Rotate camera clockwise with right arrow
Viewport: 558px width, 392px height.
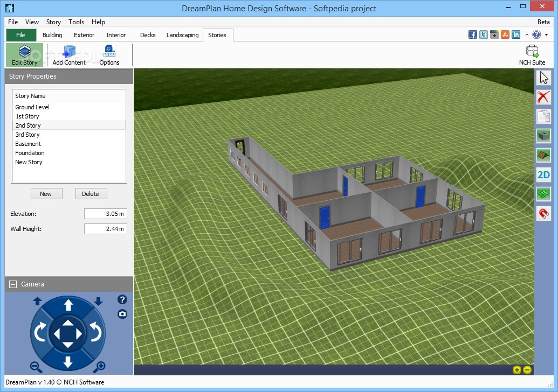[x=95, y=332]
